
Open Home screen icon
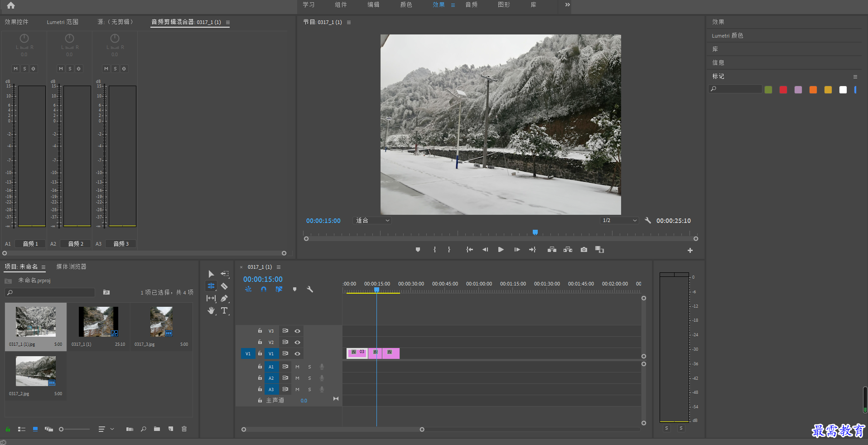[x=11, y=5]
